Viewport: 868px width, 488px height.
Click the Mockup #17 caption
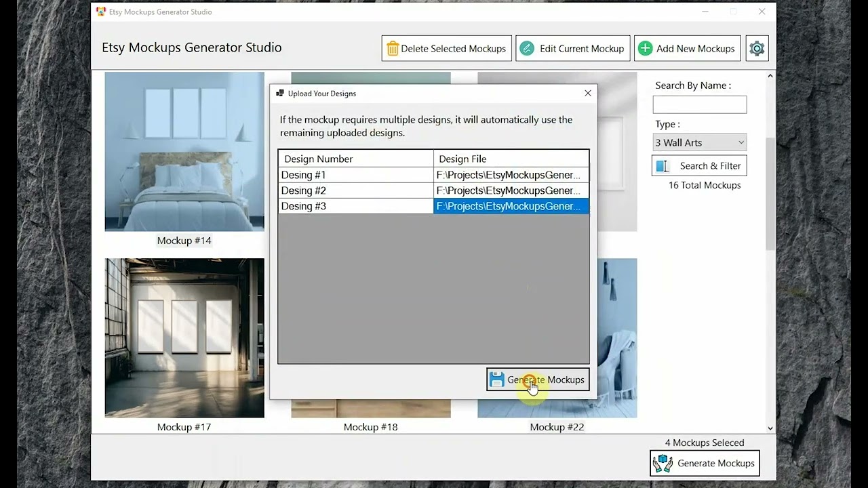184,427
